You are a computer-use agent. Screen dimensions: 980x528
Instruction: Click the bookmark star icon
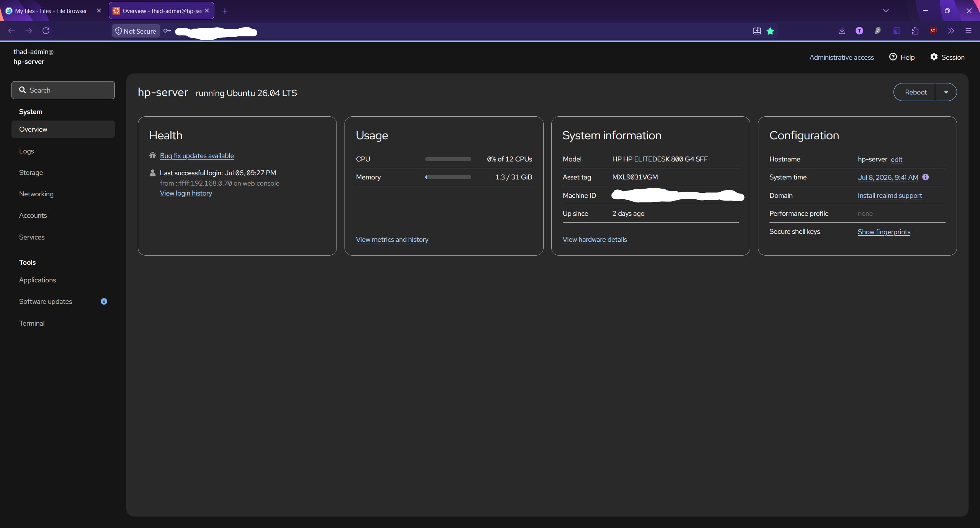click(771, 31)
